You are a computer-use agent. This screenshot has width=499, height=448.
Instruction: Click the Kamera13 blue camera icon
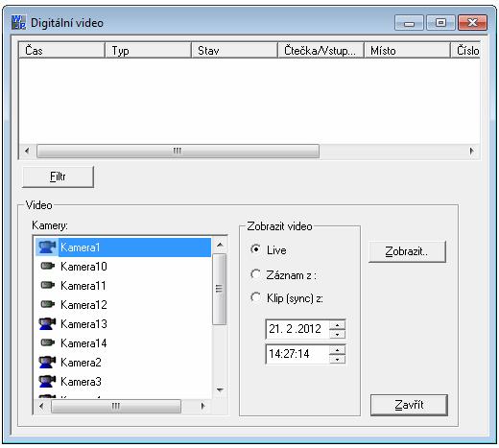[x=47, y=323]
